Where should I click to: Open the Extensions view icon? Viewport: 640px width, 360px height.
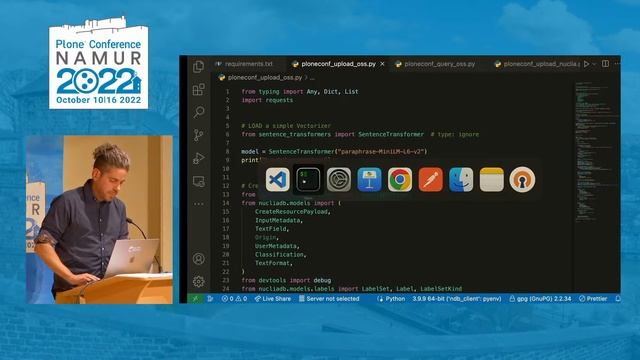pyautogui.click(x=198, y=89)
